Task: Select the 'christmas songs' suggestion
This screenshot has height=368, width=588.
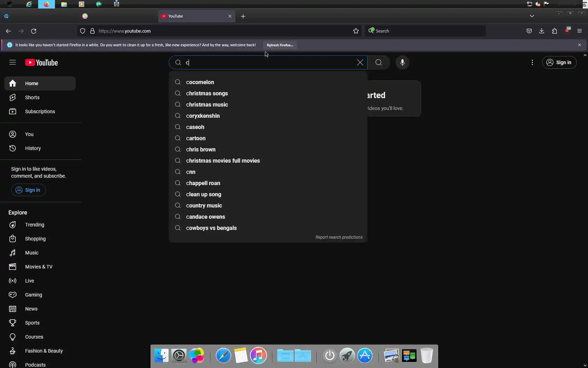Action: click(268, 93)
